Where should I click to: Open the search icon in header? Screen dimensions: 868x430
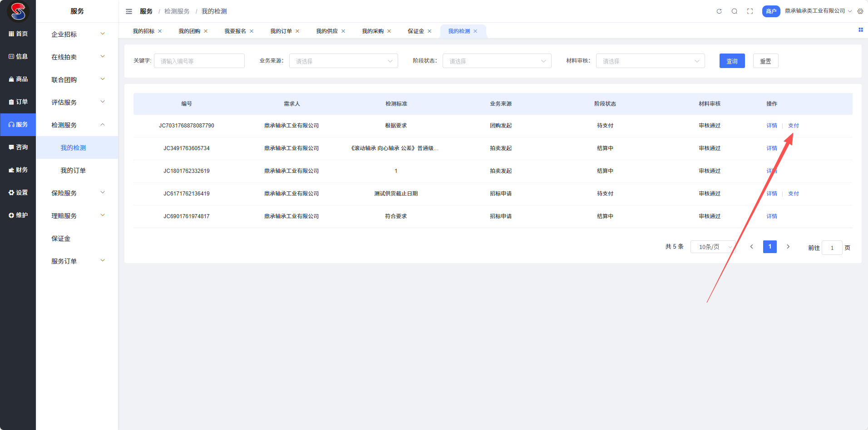coord(734,11)
